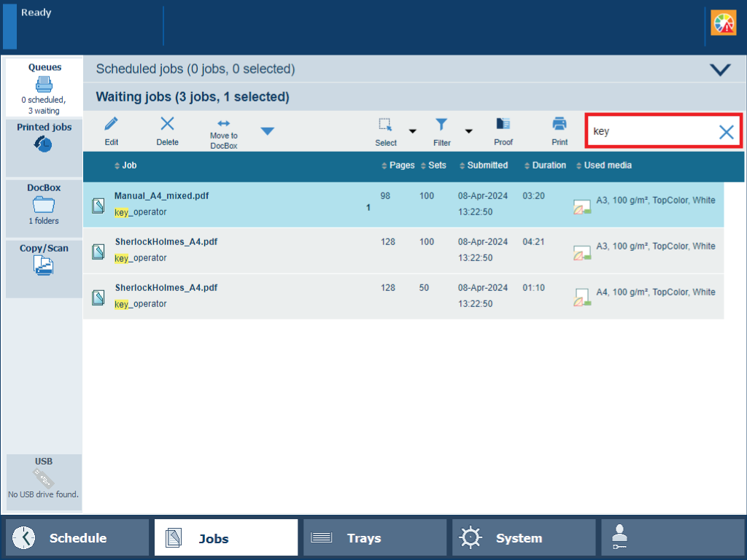Clear the 'key' search text

[x=726, y=132]
